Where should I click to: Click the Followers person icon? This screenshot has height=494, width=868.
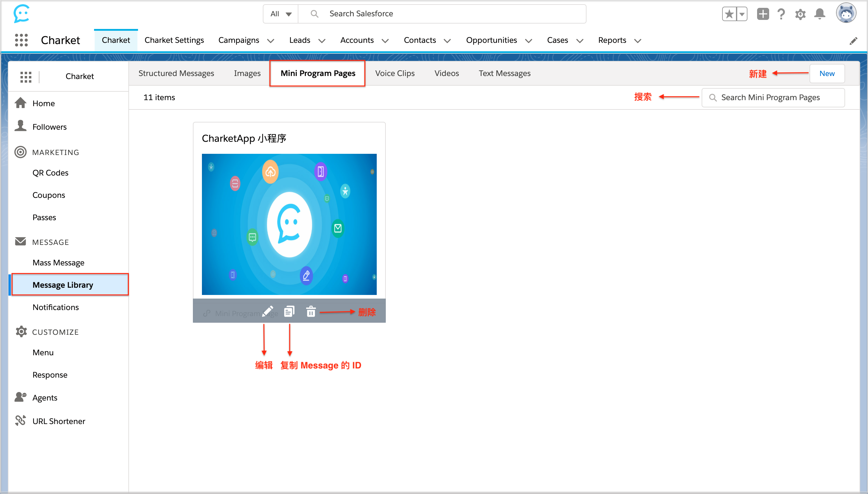[21, 126]
